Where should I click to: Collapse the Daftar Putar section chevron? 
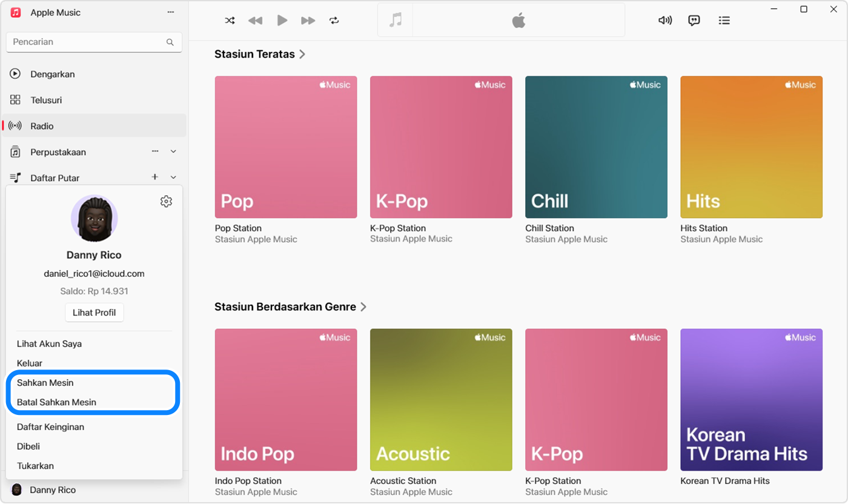(x=173, y=177)
